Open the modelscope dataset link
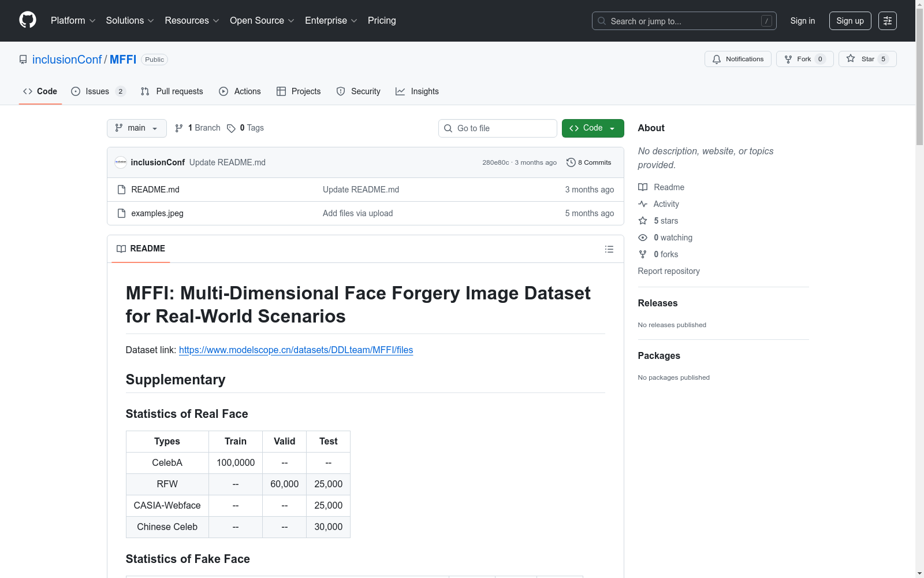This screenshot has height=578, width=924. tap(296, 350)
